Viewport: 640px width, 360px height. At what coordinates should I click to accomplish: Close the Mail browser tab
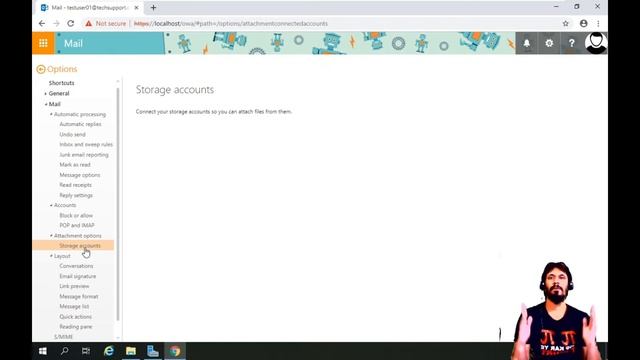(136, 7)
